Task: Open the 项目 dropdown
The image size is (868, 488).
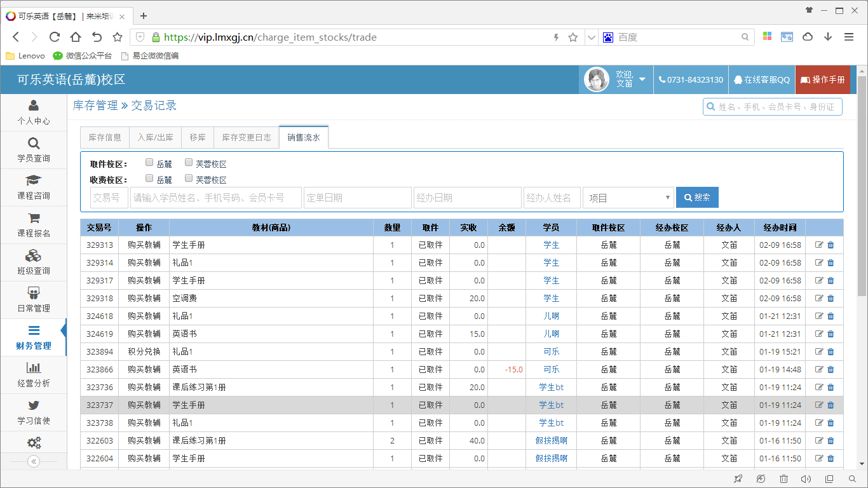Action: coord(628,197)
